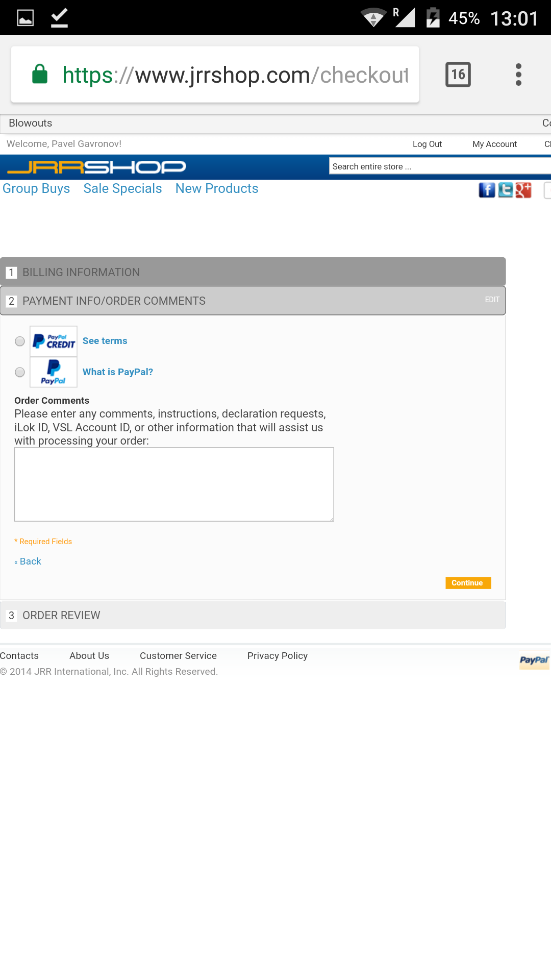
Task: Click the 2014 JRR International copyright text
Action: pos(109,672)
